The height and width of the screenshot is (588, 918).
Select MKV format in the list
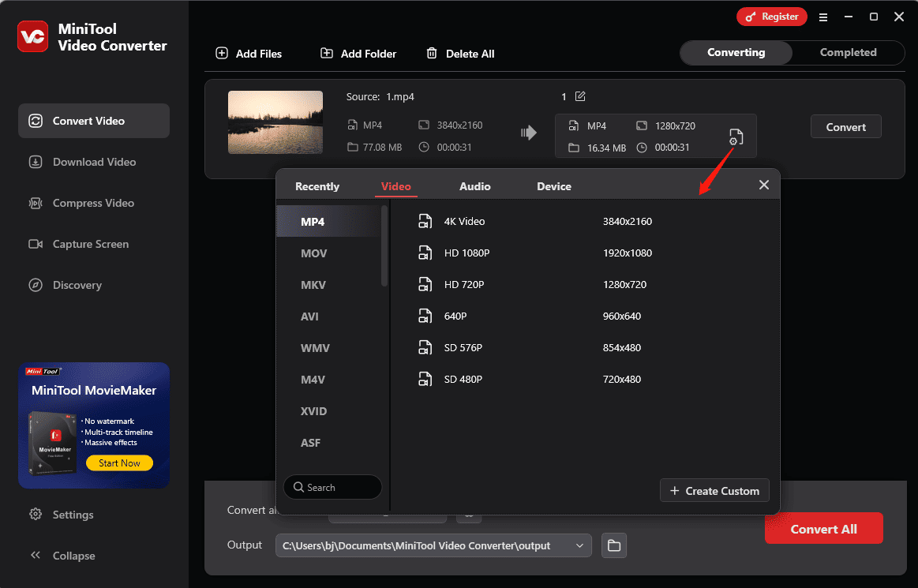[x=329, y=285]
